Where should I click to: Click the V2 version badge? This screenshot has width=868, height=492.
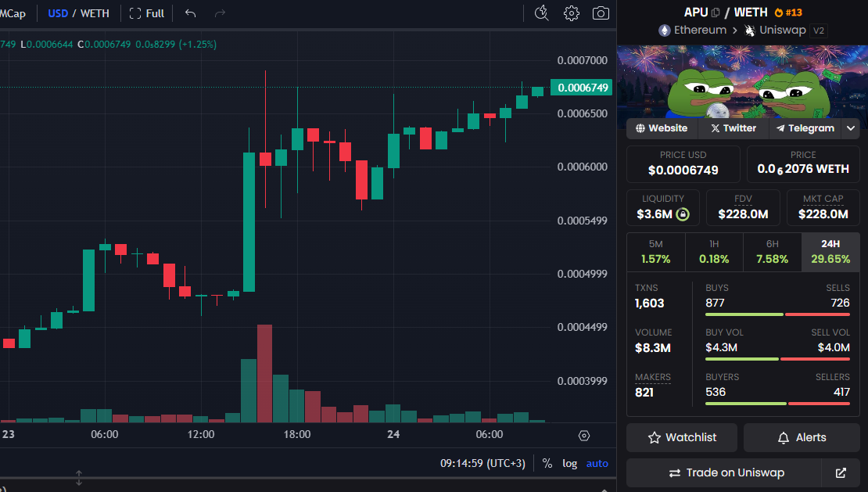tap(818, 31)
